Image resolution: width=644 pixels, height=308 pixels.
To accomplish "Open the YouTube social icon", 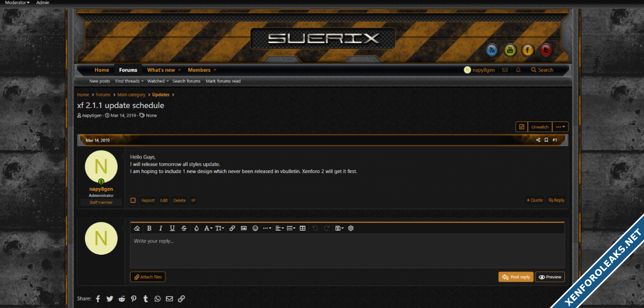I will (x=510, y=51).
